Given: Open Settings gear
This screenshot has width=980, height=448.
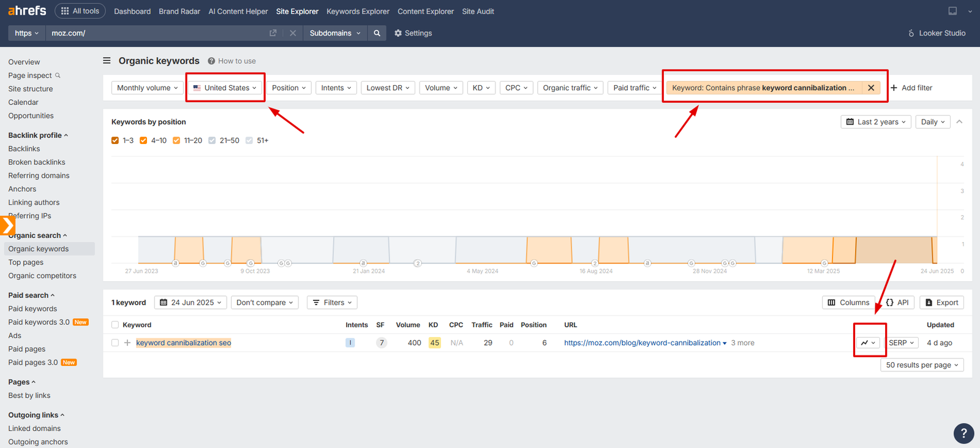Looking at the screenshot, I should pos(413,33).
